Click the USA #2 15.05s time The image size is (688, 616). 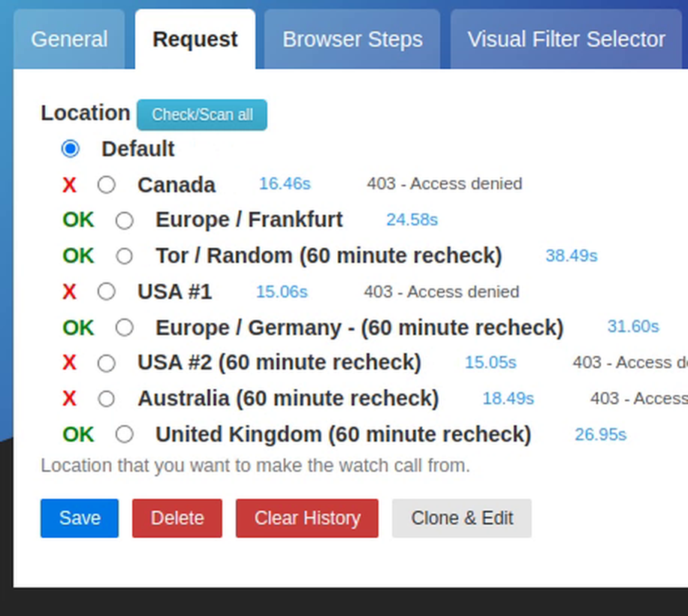490,362
